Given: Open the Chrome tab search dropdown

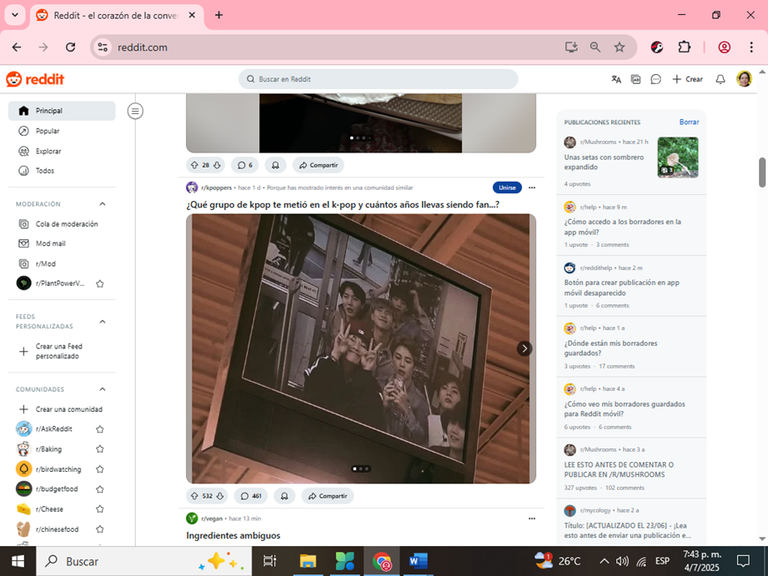Looking at the screenshot, I should point(15,15).
